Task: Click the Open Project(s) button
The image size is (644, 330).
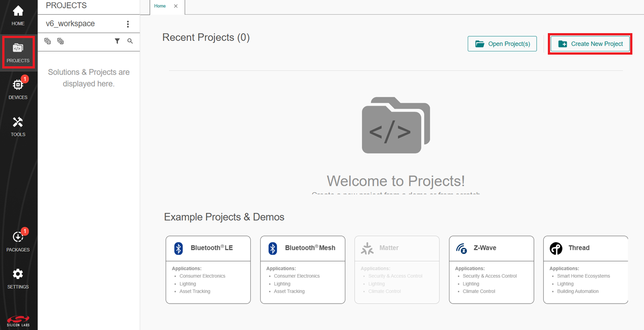Action: [x=502, y=43]
